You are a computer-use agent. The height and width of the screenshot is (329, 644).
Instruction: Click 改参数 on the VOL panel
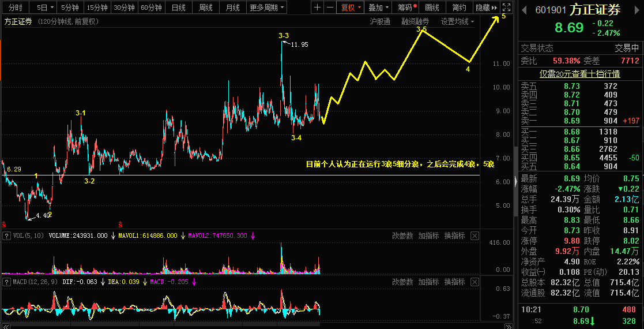[x=402, y=235]
